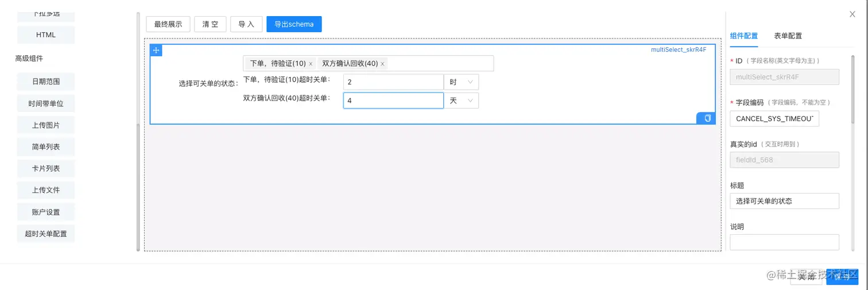Image resolution: width=868 pixels, height=290 pixels.
Task: Click the timeout input containing 2
Action: pyautogui.click(x=393, y=82)
